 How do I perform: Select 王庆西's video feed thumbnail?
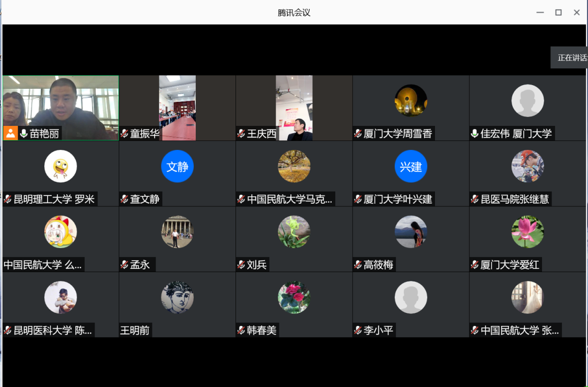tap(294, 107)
